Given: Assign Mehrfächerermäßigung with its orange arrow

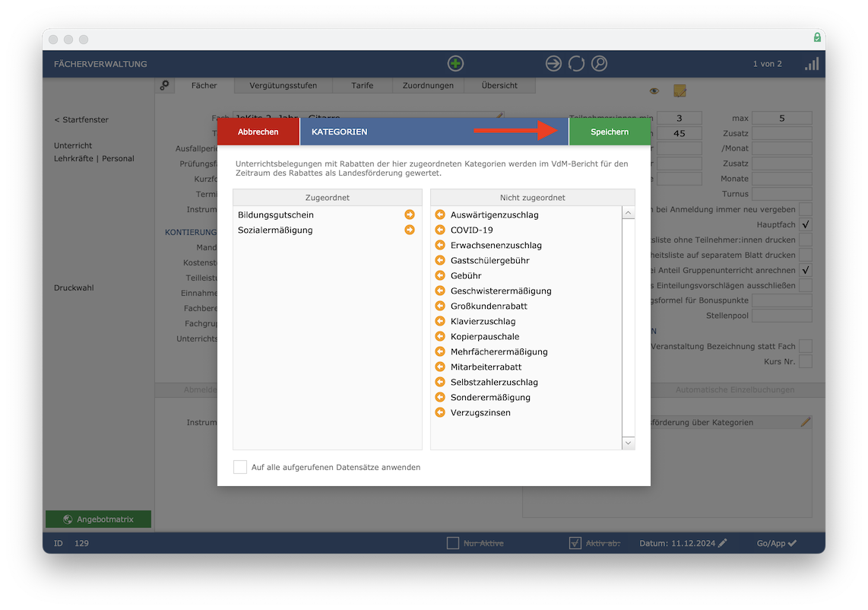Looking at the screenshot, I should (x=440, y=352).
